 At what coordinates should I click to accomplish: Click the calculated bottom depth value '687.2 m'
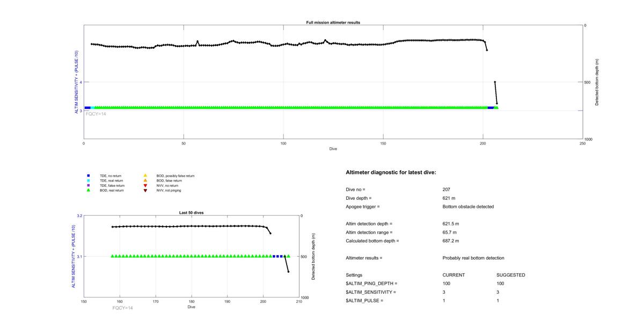[451, 241]
